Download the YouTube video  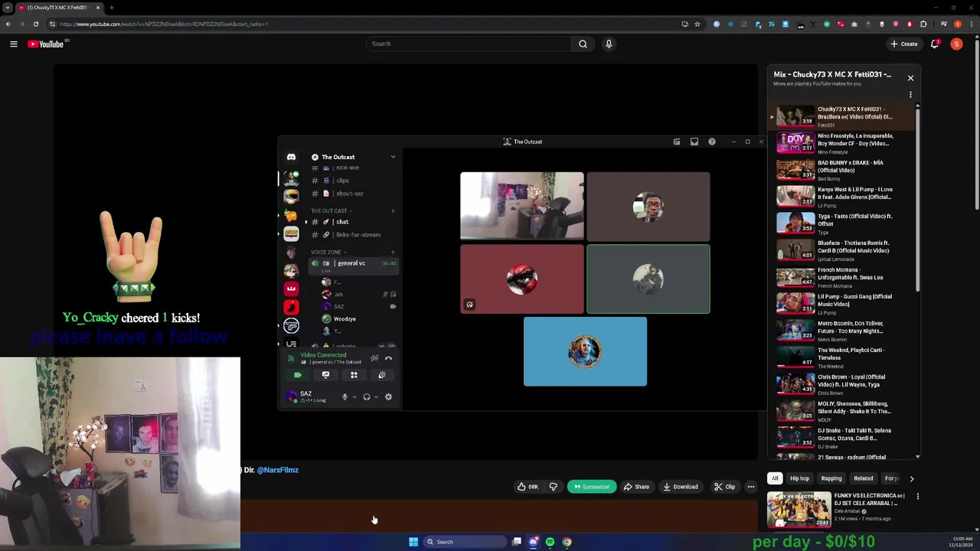pyautogui.click(x=681, y=487)
